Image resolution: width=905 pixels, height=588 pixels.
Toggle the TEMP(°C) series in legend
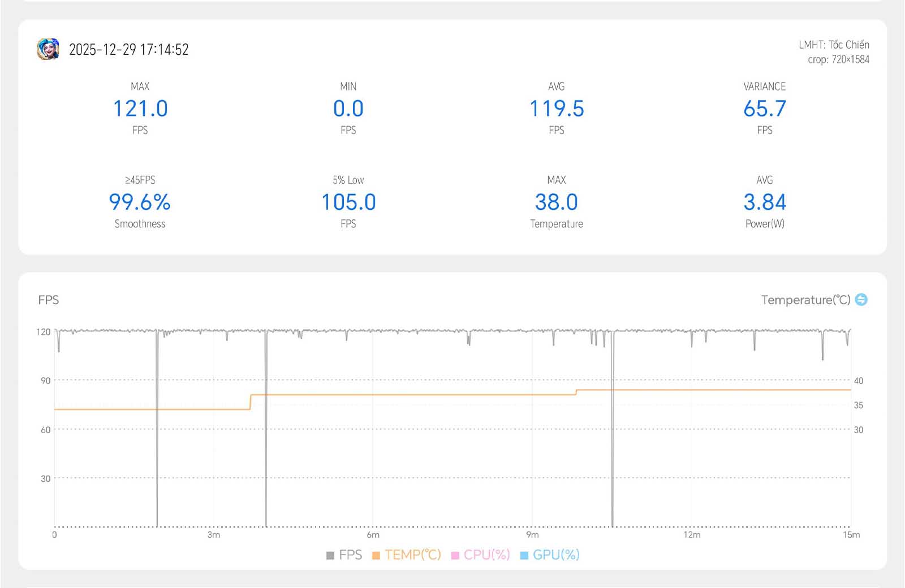[x=407, y=555]
